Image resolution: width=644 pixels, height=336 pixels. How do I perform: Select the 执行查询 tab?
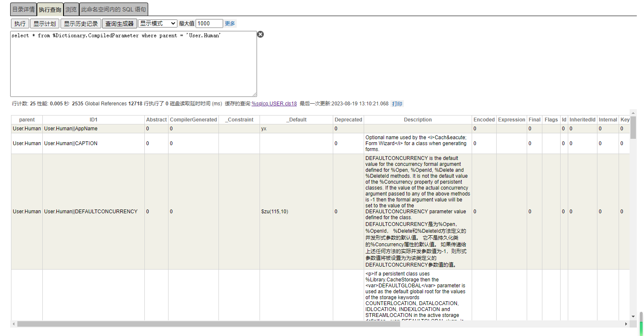[x=50, y=9]
